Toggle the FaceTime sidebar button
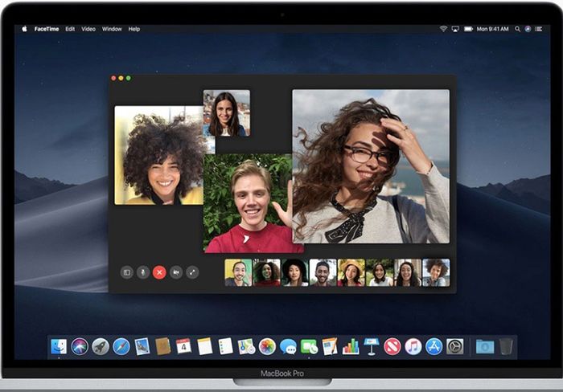Image resolution: width=563 pixels, height=392 pixels. pos(127,272)
